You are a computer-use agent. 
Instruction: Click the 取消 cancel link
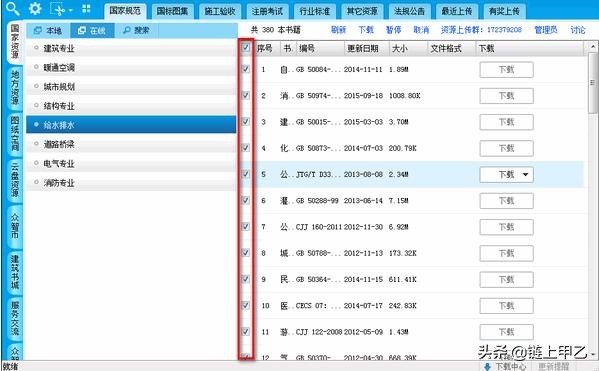[421, 30]
